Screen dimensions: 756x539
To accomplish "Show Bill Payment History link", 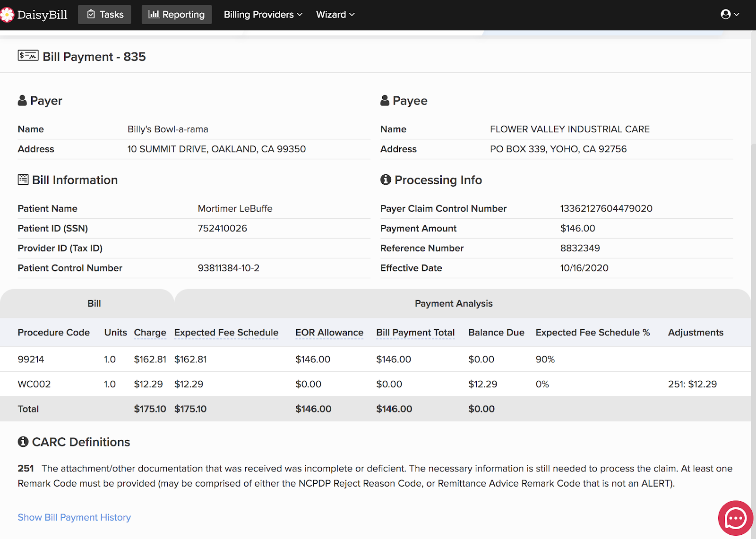I will (74, 517).
